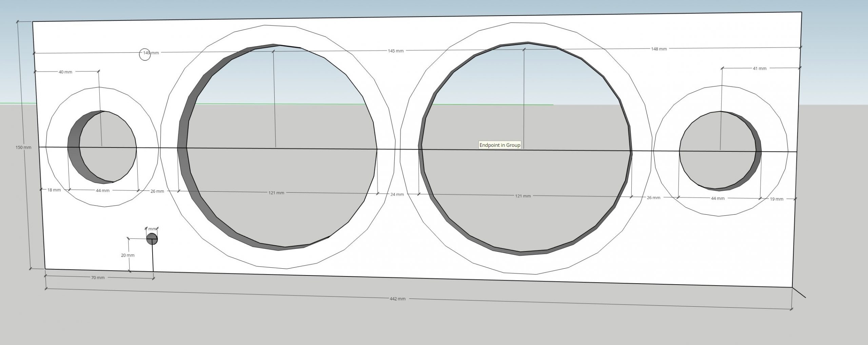This screenshot has height=345, width=868.
Task: Click the 24 mm center gap dimension
Action: 397,195
